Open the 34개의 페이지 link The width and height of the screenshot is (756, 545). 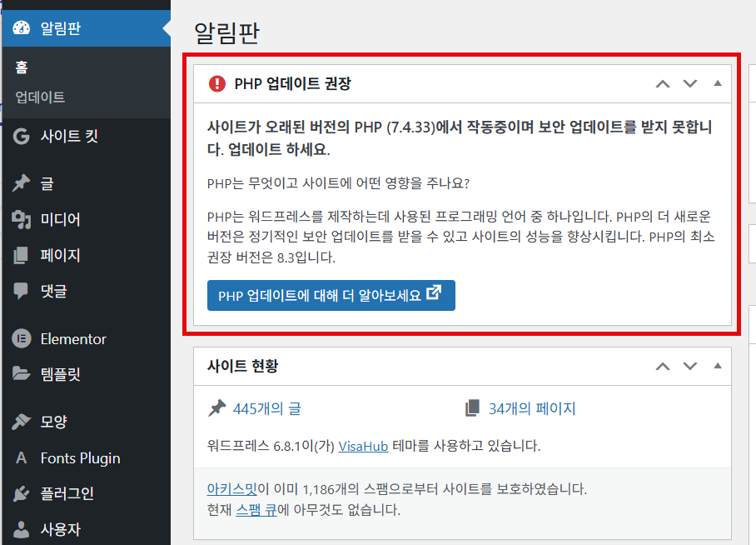click(x=532, y=409)
